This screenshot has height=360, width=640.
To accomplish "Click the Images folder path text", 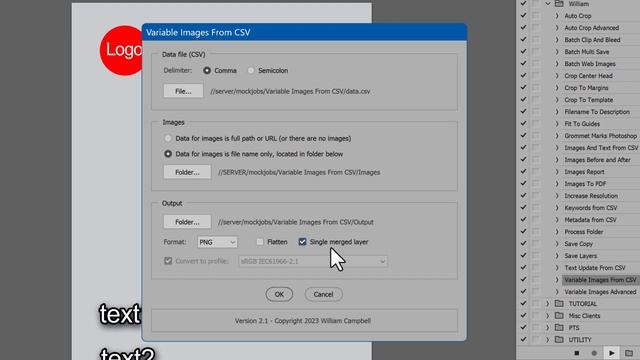I will (x=299, y=172).
